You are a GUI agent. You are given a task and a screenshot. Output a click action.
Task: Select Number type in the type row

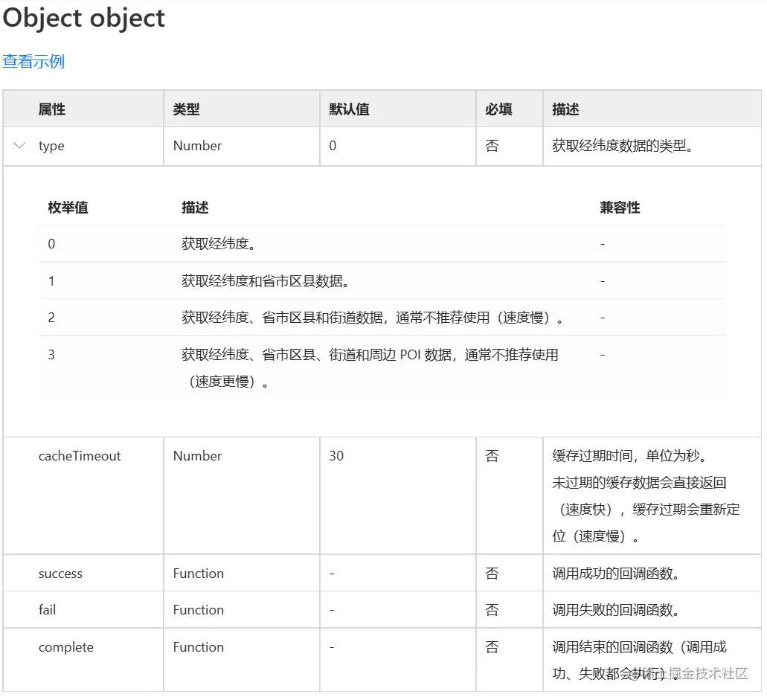[197, 146]
